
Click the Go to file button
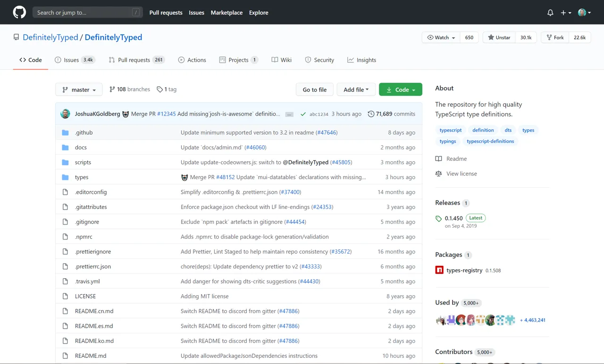(314, 89)
